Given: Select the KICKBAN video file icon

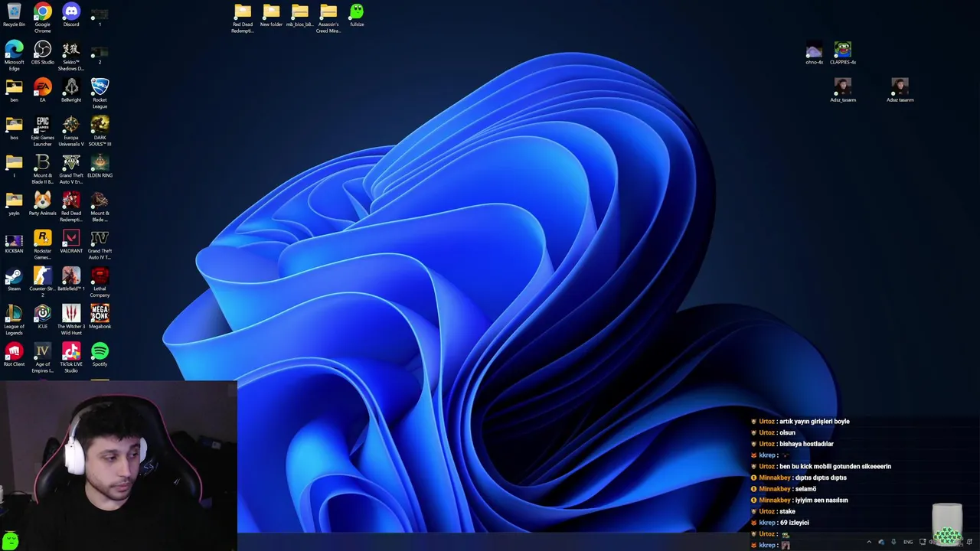Looking at the screenshot, I should 14,241.
